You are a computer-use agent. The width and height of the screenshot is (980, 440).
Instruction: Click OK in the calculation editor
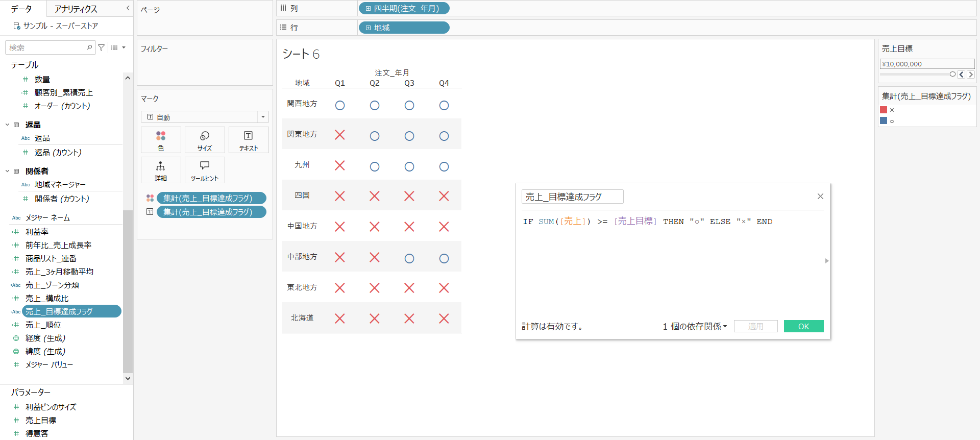(x=804, y=326)
